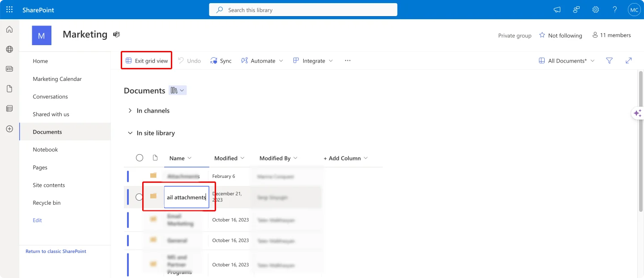Open the News icon in left rail
644x278 pixels.
pyautogui.click(x=9, y=69)
